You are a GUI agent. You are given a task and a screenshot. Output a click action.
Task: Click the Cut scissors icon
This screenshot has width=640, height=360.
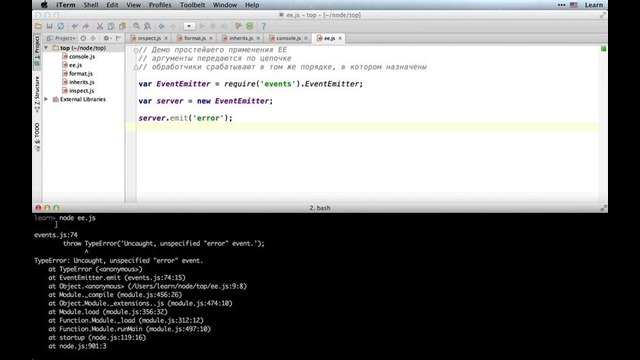[x=100, y=26]
